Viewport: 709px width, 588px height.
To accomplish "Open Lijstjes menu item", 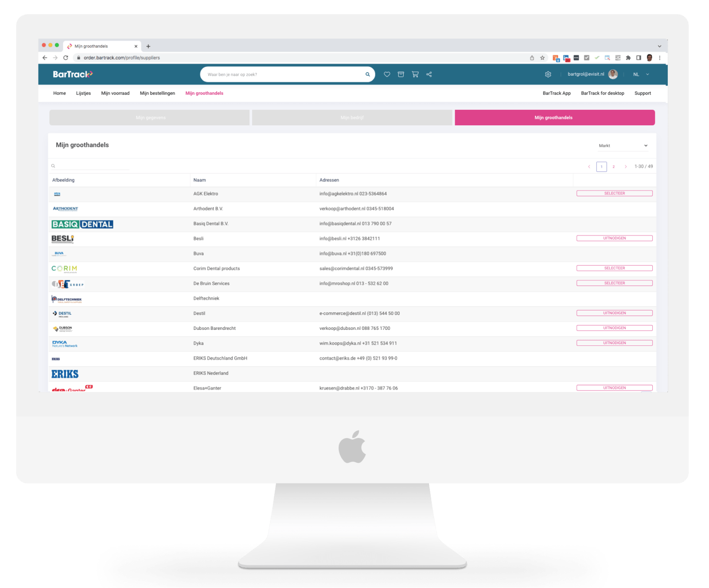I will click(x=83, y=93).
